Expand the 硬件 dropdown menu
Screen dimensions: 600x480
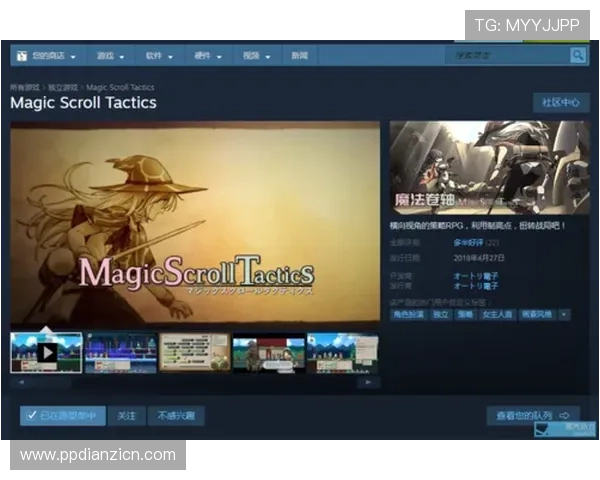(208, 56)
